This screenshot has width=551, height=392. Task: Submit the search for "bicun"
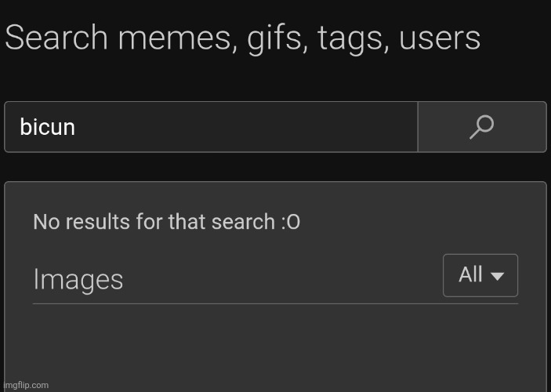click(481, 126)
